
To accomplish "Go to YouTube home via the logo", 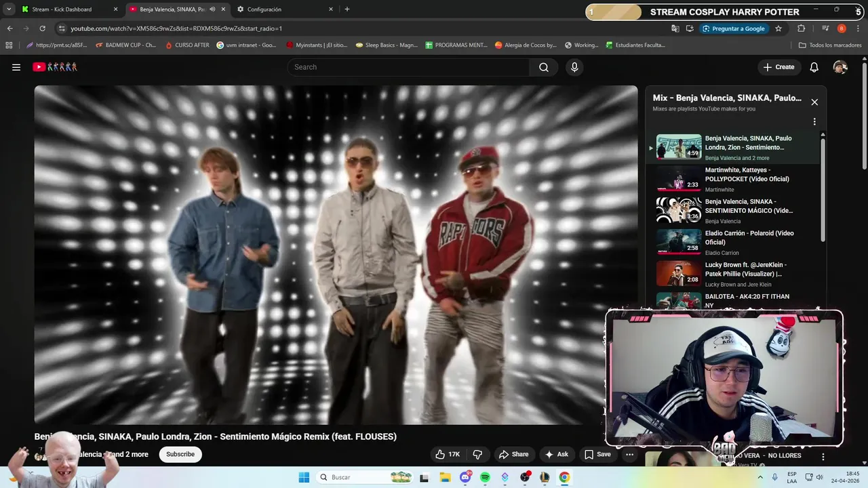I will tap(55, 67).
